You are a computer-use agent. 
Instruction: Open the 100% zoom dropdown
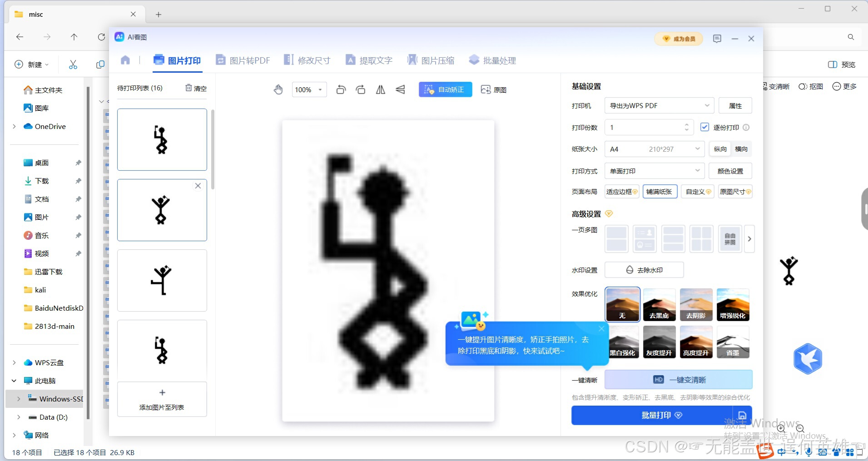pyautogui.click(x=309, y=90)
